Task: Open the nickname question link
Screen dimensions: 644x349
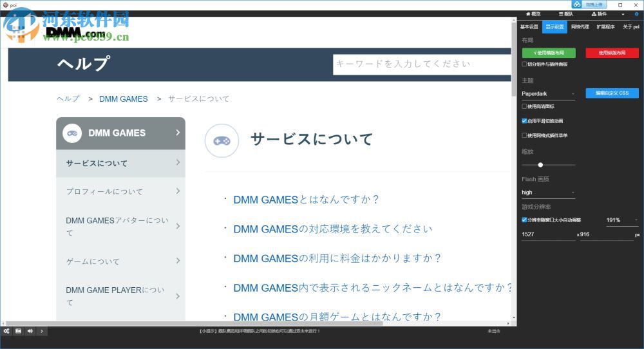Action: click(372, 288)
